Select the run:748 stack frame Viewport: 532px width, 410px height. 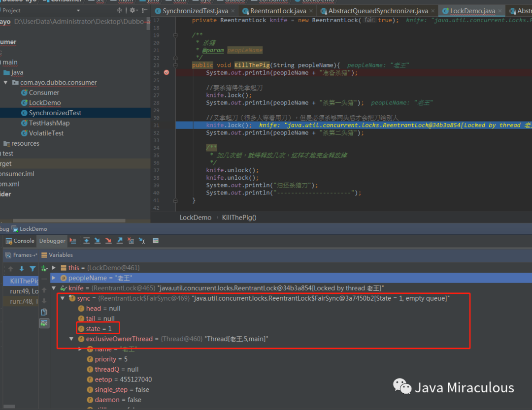tap(21, 301)
